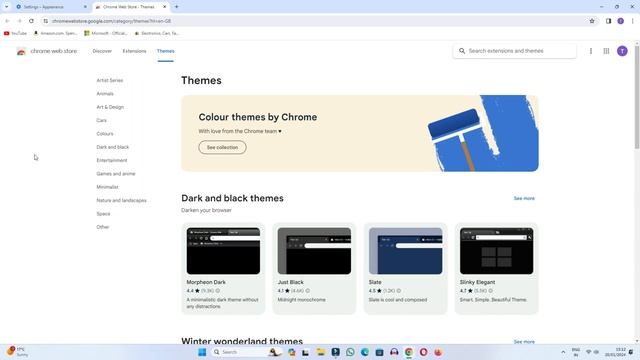Reload the current page
This screenshot has width=640, height=360.
(31, 21)
